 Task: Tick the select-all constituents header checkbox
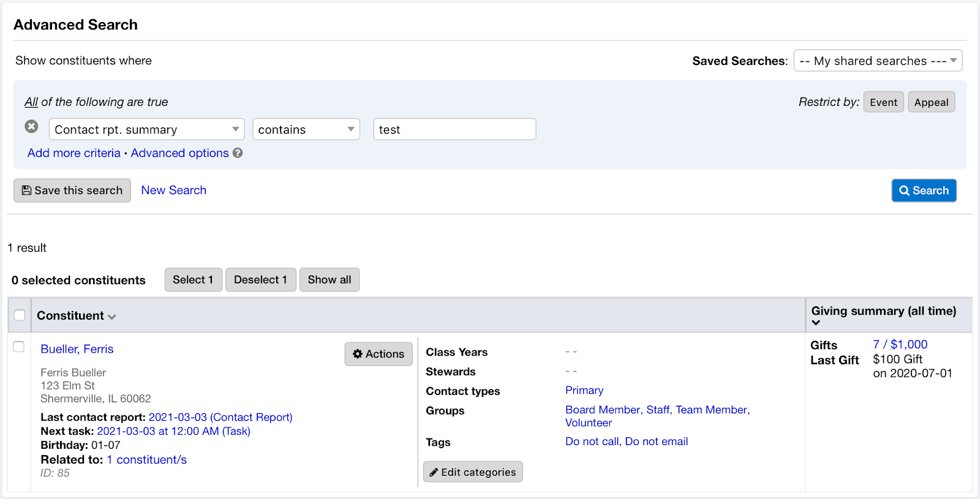20,315
